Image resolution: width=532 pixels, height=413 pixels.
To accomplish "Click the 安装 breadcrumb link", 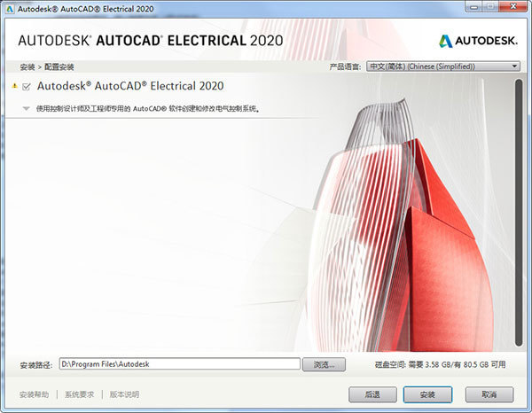I will 27,67.
